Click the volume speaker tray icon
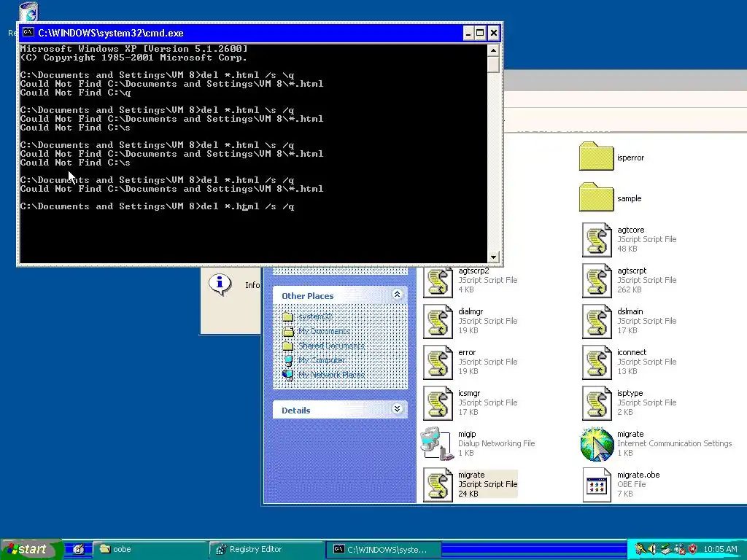Viewport: 747px width, 560px height. (653, 549)
